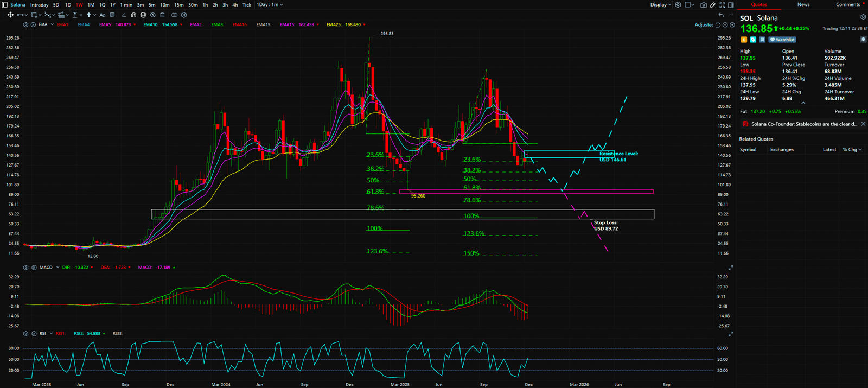Image resolution: width=868 pixels, height=388 pixels.
Task: Toggle the right quotes panel visibility
Action: (731, 5)
